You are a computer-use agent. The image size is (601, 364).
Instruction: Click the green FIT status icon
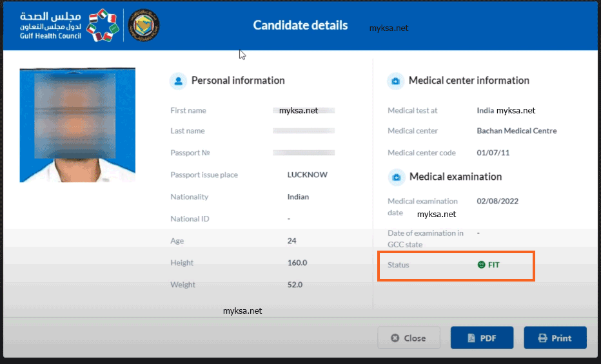[482, 265]
